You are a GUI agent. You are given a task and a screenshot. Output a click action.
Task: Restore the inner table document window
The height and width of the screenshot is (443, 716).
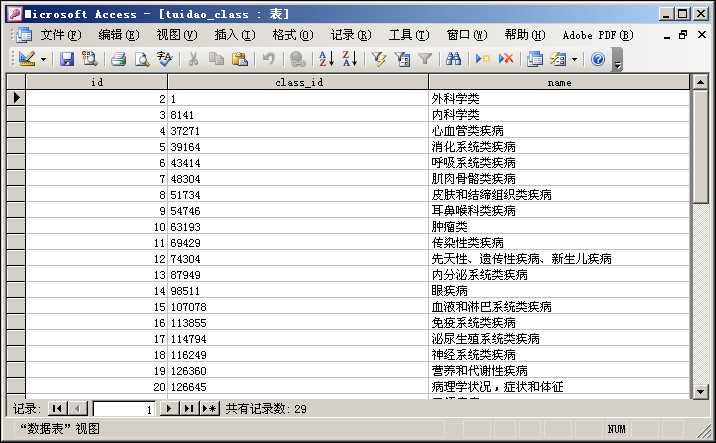click(683, 35)
